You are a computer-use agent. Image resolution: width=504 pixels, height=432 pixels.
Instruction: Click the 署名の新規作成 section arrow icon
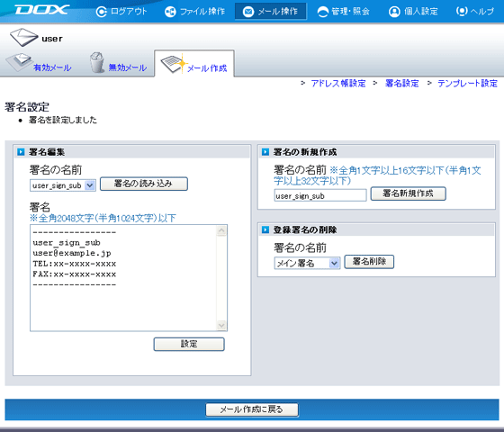(x=265, y=152)
